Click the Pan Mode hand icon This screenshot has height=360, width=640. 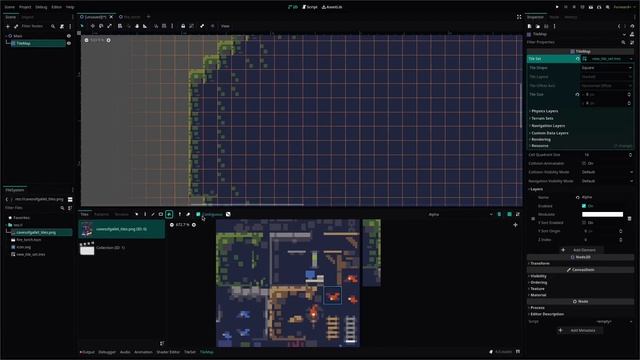coord(137,26)
